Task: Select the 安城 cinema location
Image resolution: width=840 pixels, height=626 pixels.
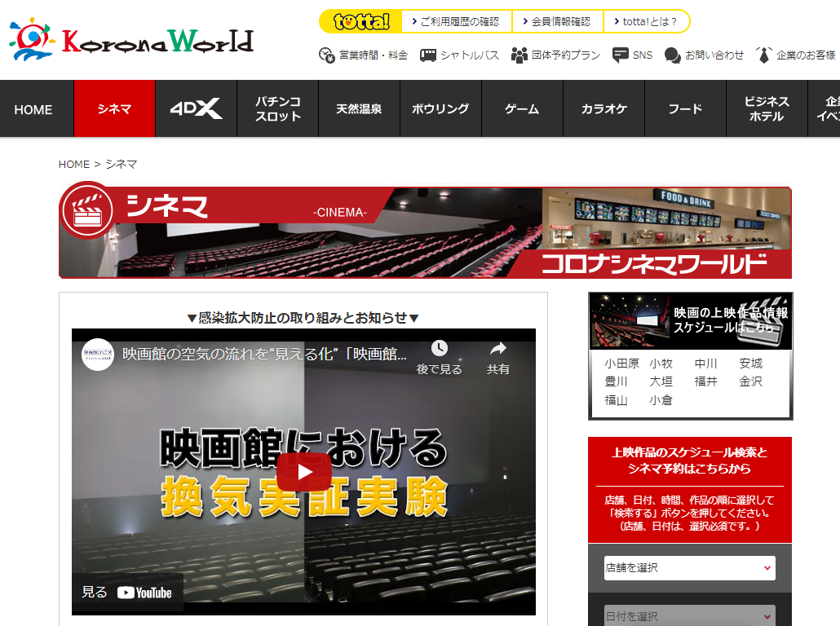Action: 750,364
